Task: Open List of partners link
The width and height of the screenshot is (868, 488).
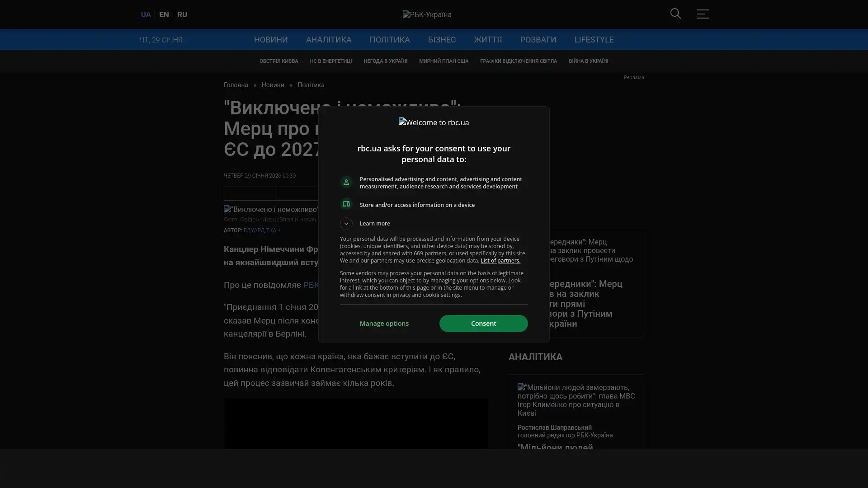Action: pyautogui.click(x=500, y=261)
